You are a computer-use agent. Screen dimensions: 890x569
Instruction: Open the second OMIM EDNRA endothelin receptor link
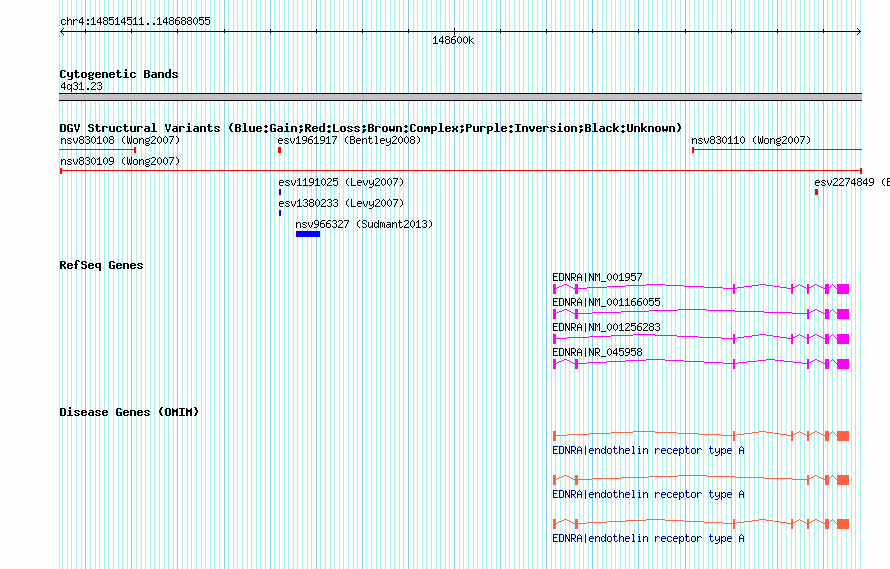tap(648, 495)
